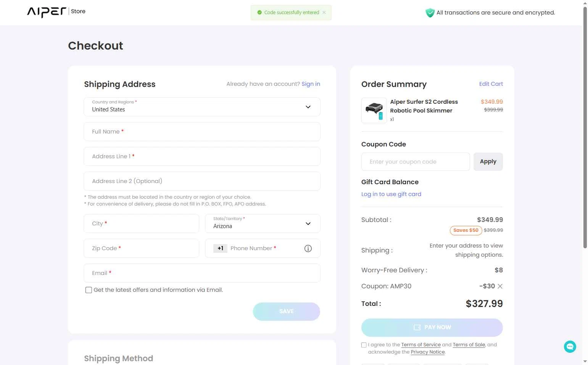Click the Surfer S2 product thumbnail

[374, 111]
